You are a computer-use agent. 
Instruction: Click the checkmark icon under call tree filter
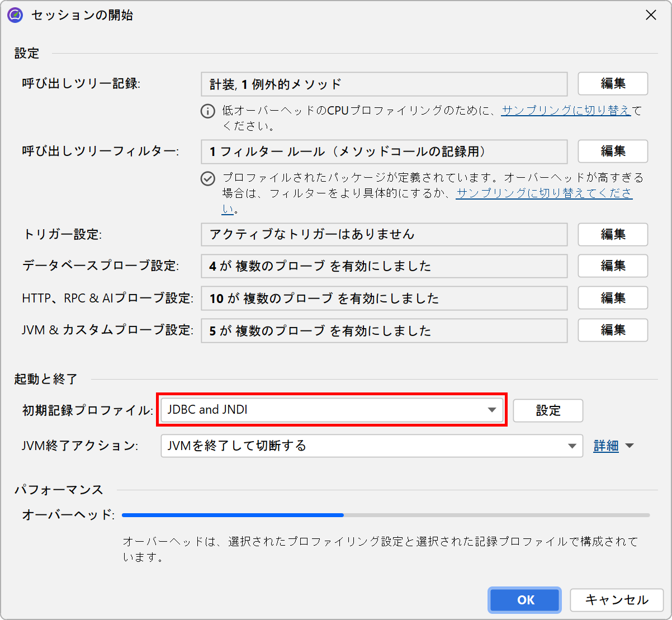click(208, 178)
